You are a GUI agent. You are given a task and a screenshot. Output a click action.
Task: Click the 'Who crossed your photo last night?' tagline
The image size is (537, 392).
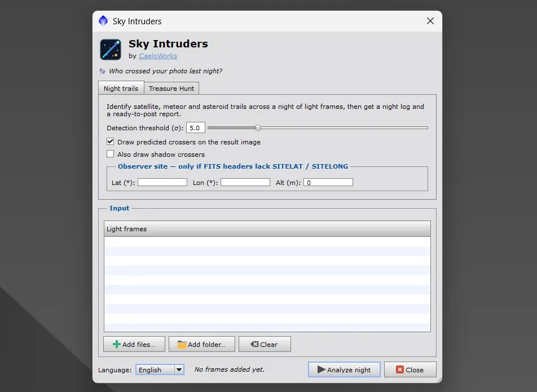pyautogui.click(x=165, y=71)
